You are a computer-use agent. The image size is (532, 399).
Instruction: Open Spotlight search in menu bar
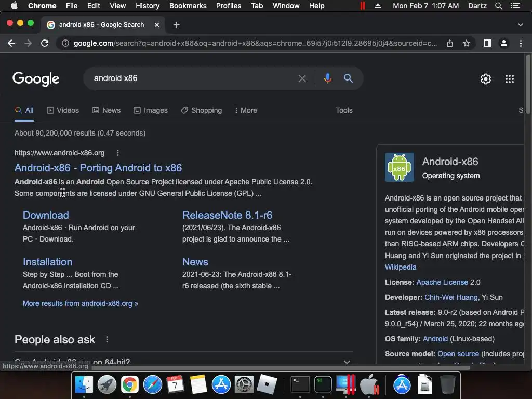pyautogui.click(x=498, y=6)
